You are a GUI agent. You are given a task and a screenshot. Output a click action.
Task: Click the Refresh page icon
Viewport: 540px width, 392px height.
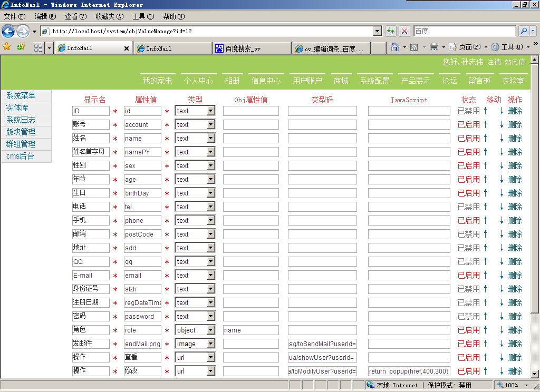(391, 31)
